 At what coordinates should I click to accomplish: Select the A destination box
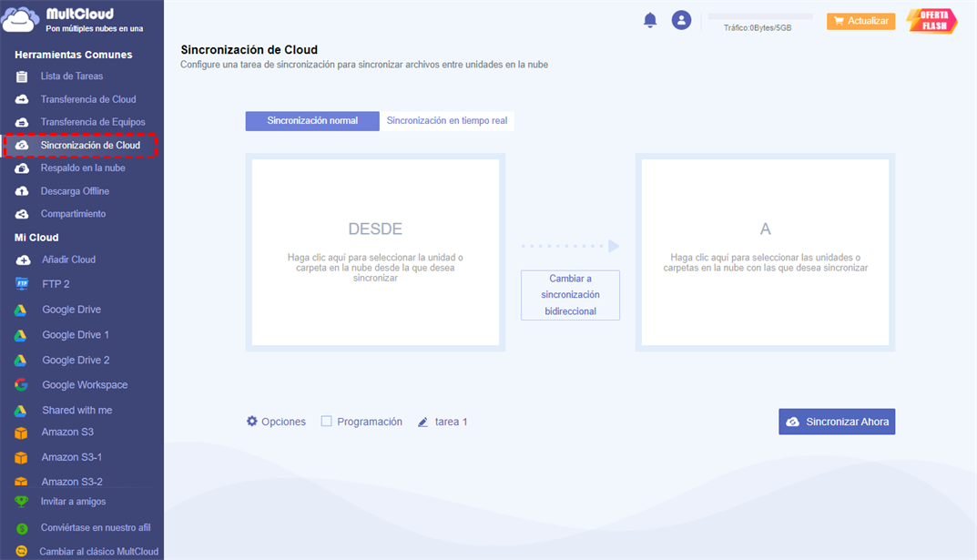point(765,252)
